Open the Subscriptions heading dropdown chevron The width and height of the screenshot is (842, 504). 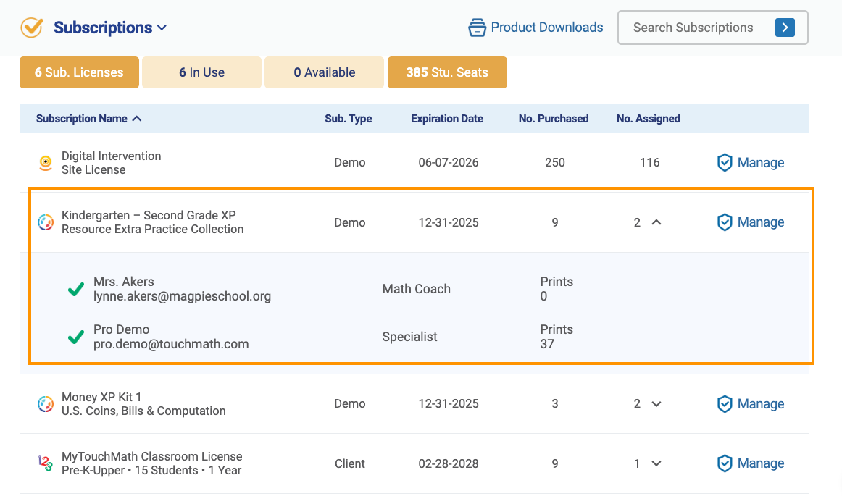click(162, 28)
